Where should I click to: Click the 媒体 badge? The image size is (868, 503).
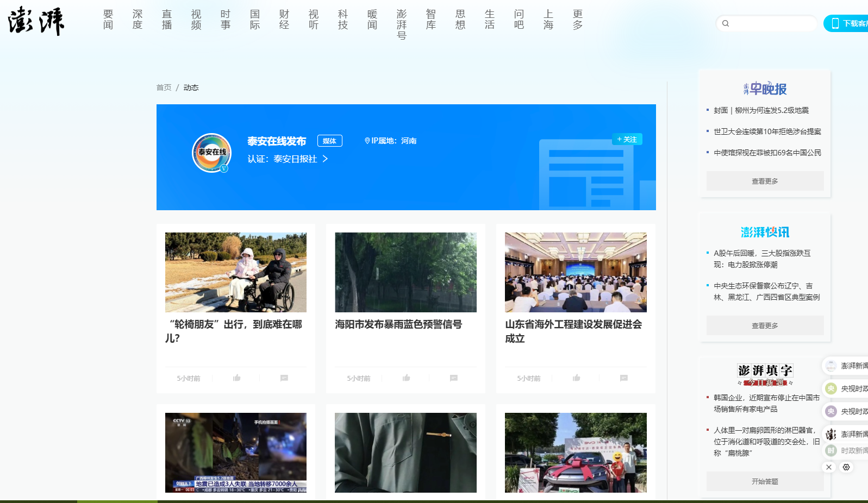click(x=329, y=141)
